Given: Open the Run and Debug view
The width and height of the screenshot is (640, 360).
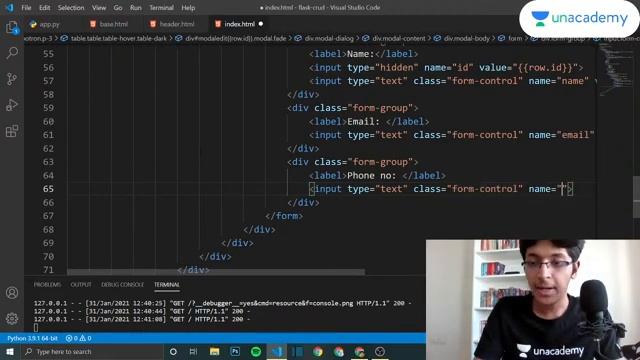Looking at the screenshot, I should tap(12, 105).
